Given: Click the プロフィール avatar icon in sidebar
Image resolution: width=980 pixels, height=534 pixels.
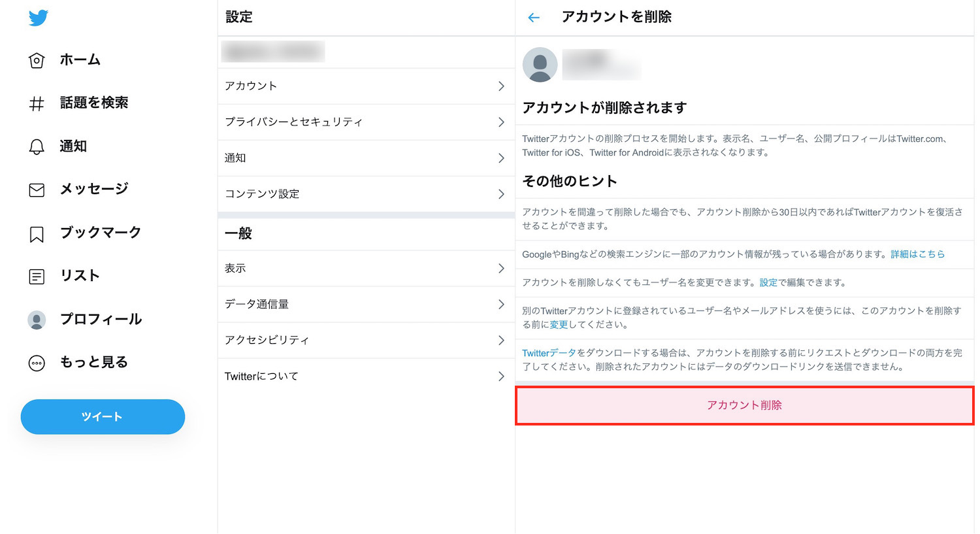Looking at the screenshot, I should coord(37,320).
